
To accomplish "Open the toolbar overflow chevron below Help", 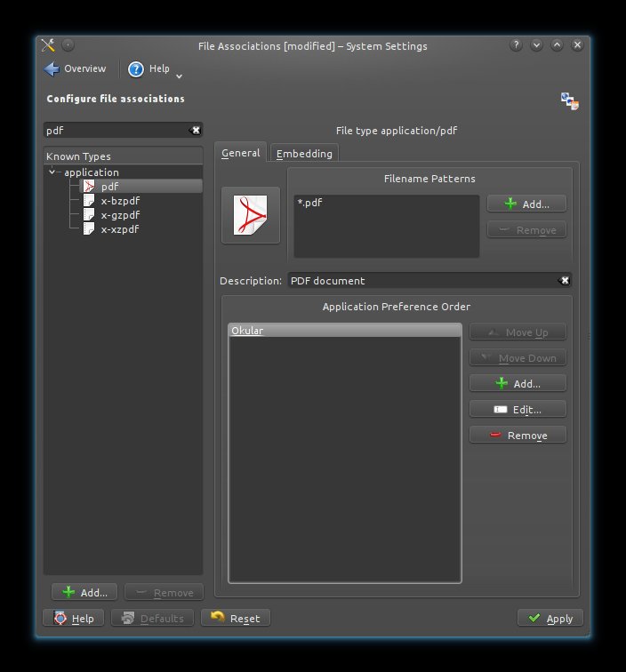I will 180,76.
